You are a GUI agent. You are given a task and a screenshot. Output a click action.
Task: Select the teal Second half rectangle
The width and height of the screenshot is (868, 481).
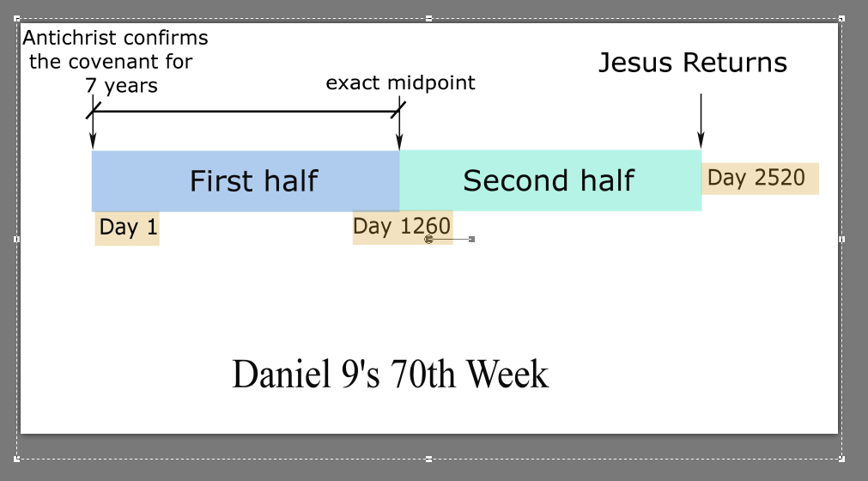(550, 180)
